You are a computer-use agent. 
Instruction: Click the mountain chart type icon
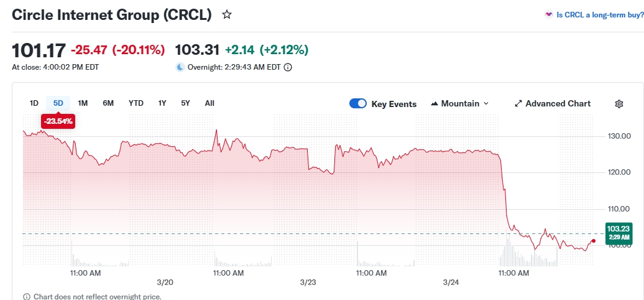pos(434,104)
